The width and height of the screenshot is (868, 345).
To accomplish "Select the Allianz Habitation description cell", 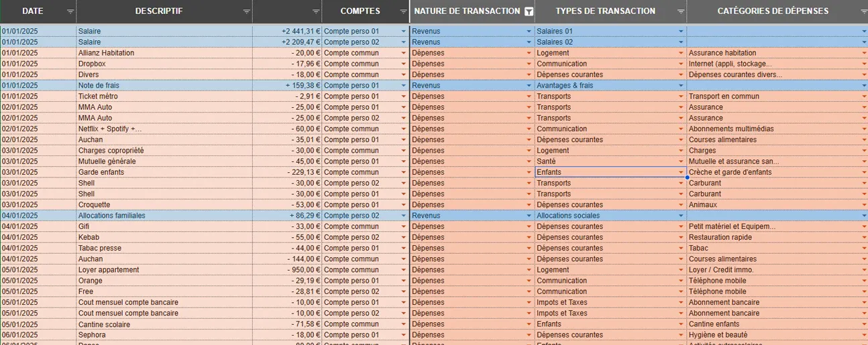I will coord(164,53).
